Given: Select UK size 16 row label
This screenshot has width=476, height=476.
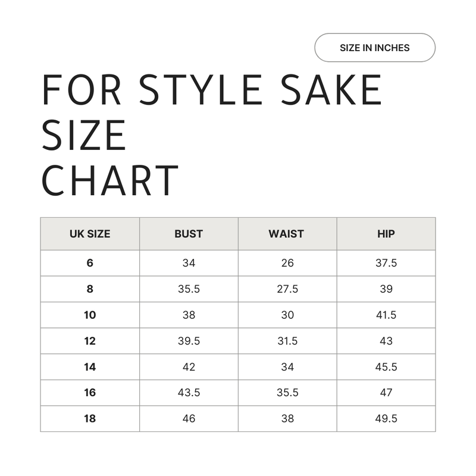Looking at the screenshot, I should tap(90, 393).
